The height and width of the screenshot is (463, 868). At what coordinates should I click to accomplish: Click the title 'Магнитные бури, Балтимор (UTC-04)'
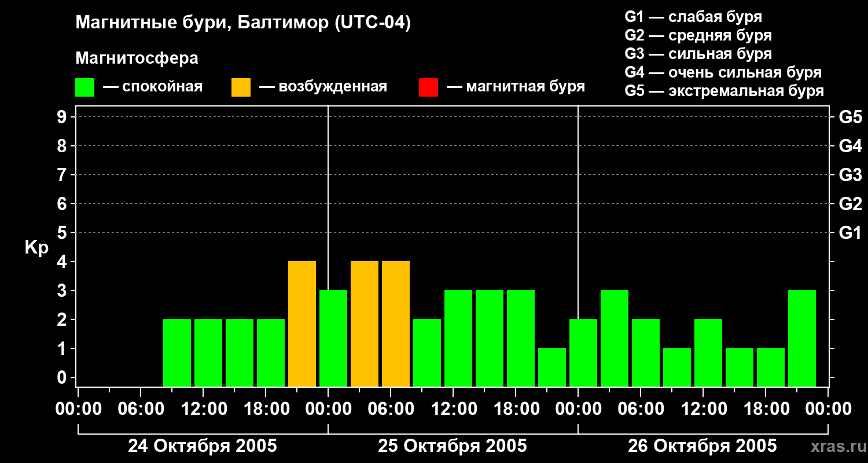pos(243,24)
